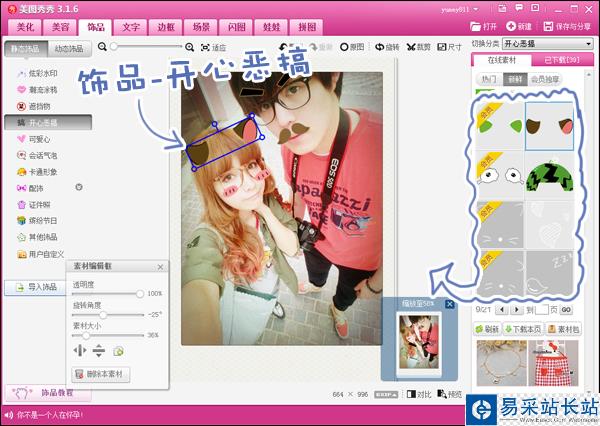Select 会话气泡 sticker category

[37, 155]
